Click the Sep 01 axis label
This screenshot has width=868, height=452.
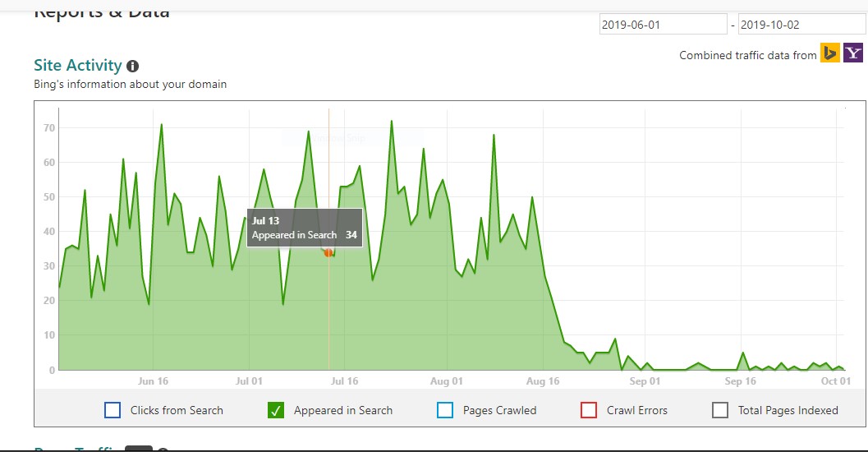pyautogui.click(x=645, y=381)
